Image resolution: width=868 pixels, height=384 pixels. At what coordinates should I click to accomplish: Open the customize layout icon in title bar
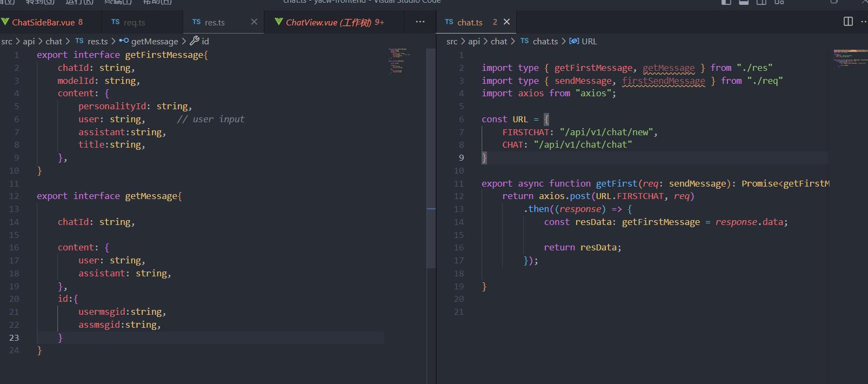click(x=779, y=2)
